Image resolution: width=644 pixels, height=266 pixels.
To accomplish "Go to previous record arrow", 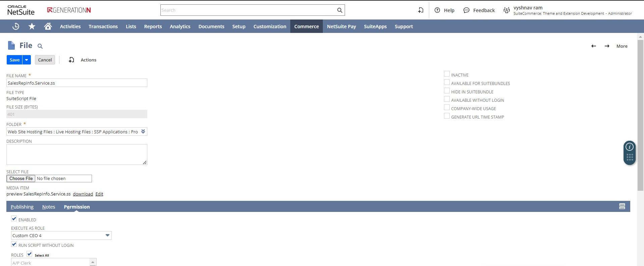I will (594, 46).
